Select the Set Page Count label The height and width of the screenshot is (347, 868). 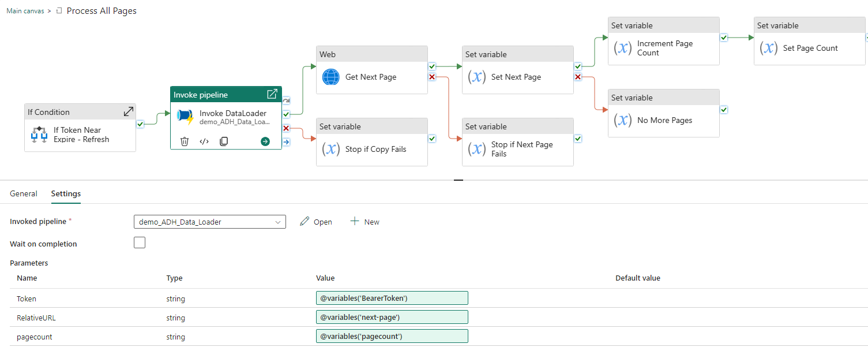click(810, 48)
